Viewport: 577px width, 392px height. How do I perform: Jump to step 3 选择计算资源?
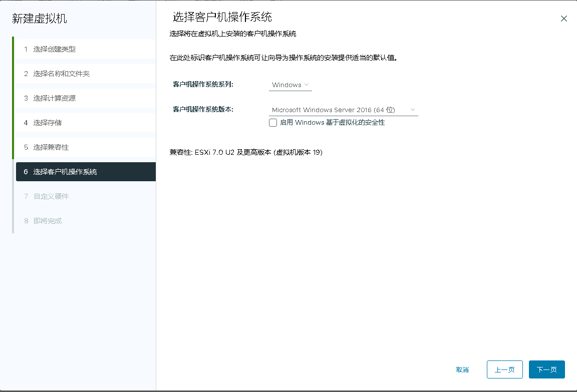pos(55,98)
